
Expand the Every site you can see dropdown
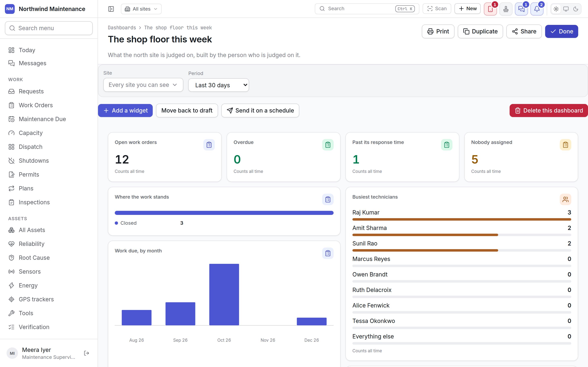pyautogui.click(x=143, y=85)
